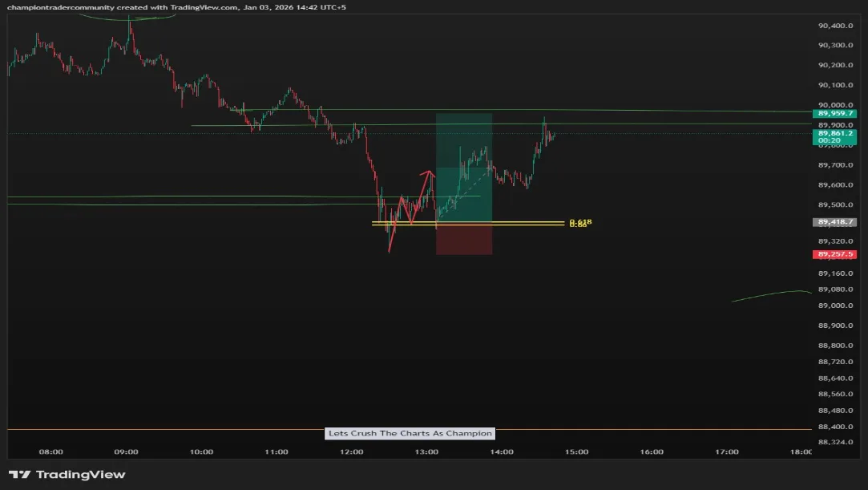Click the 90,400.0 price axis label
Image resolution: width=868 pixels, height=490 pixels.
[x=835, y=26]
